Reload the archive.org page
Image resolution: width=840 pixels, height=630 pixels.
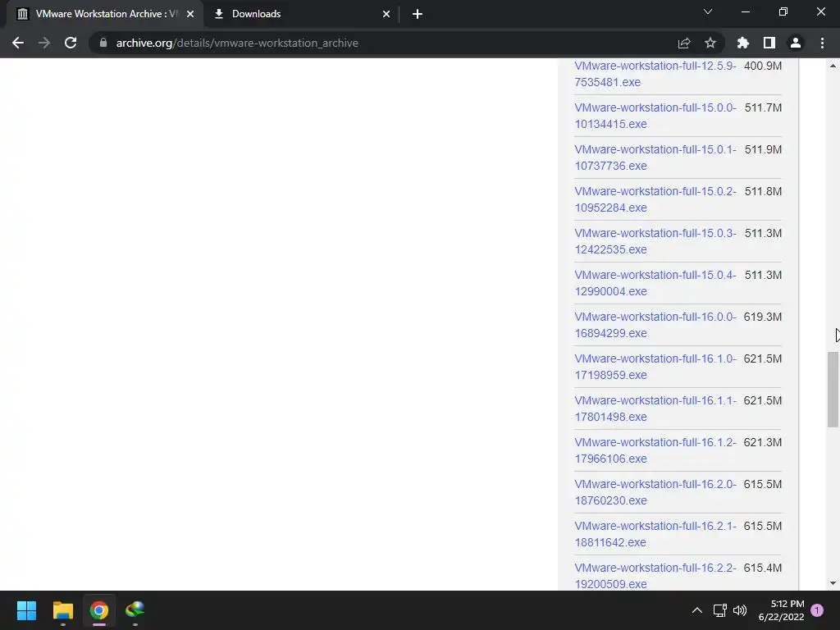71,43
